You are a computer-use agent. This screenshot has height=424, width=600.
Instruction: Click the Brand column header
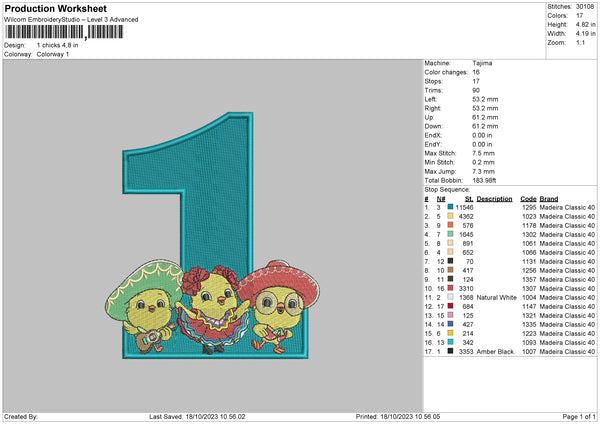549,198
